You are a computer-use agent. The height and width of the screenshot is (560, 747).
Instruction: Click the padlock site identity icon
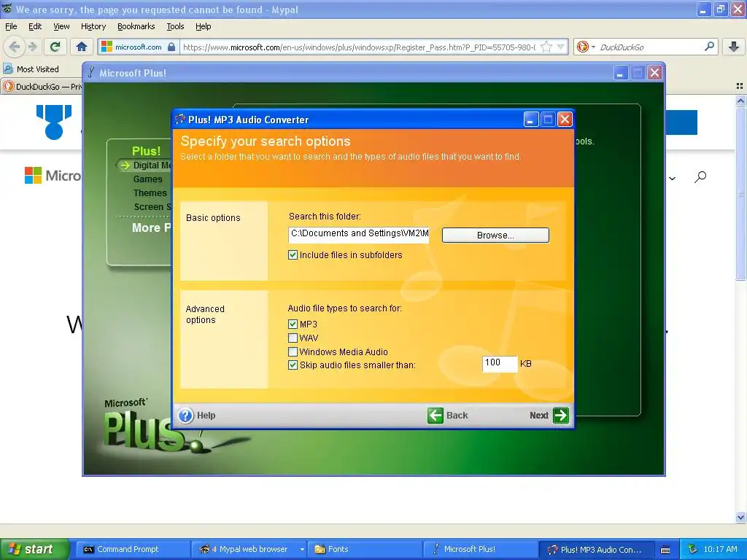click(171, 47)
